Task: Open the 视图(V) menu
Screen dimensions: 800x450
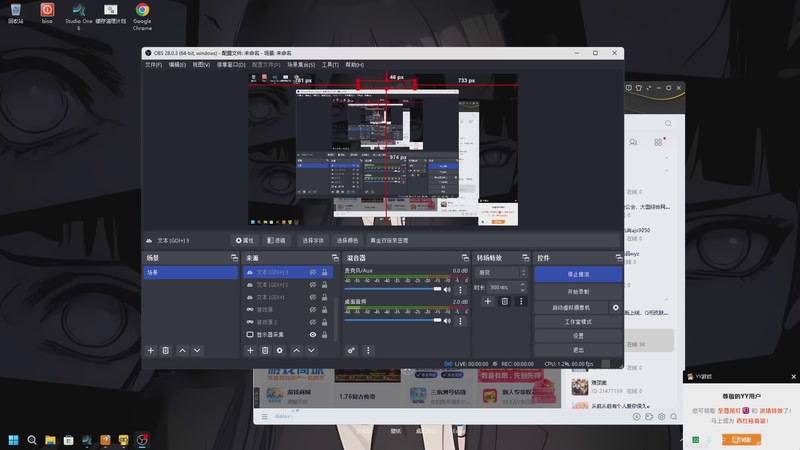Action: [x=201, y=65]
